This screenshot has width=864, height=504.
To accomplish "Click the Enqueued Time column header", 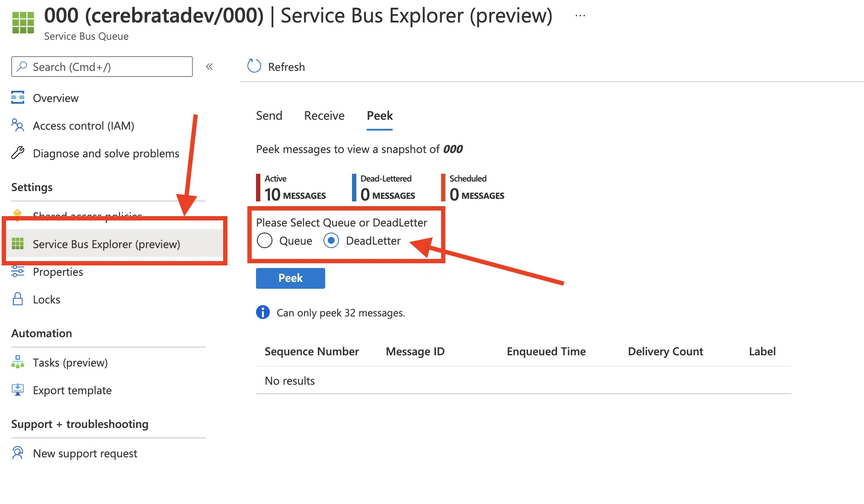I will click(x=546, y=351).
